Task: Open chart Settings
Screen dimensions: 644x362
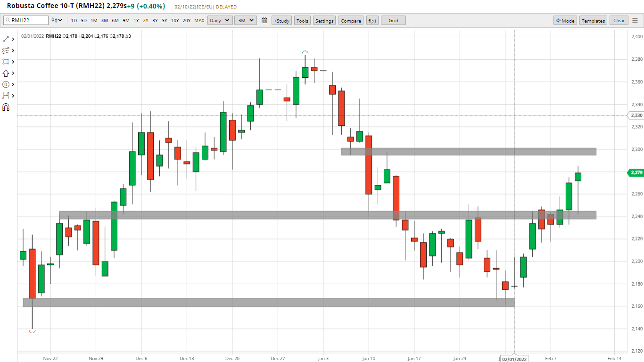Action: 324,21
